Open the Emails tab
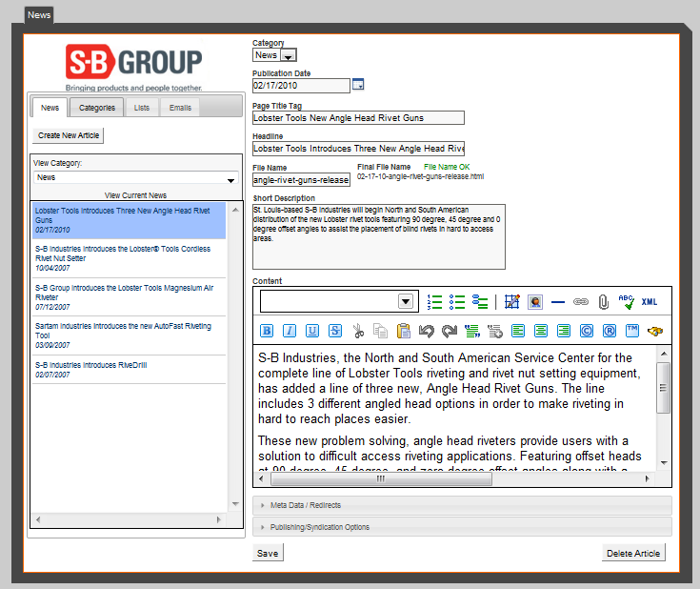The image size is (700, 589). tap(180, 108)
